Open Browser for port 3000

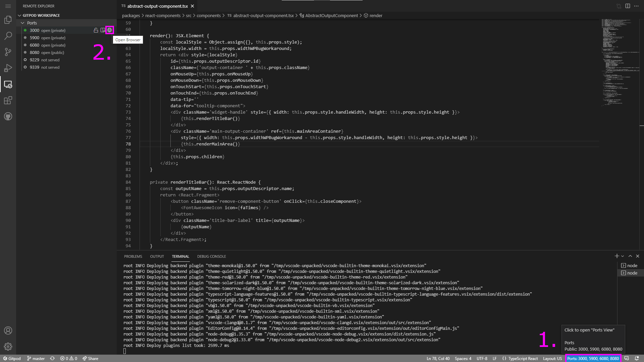pyautogui.click(x=109, y=30)
